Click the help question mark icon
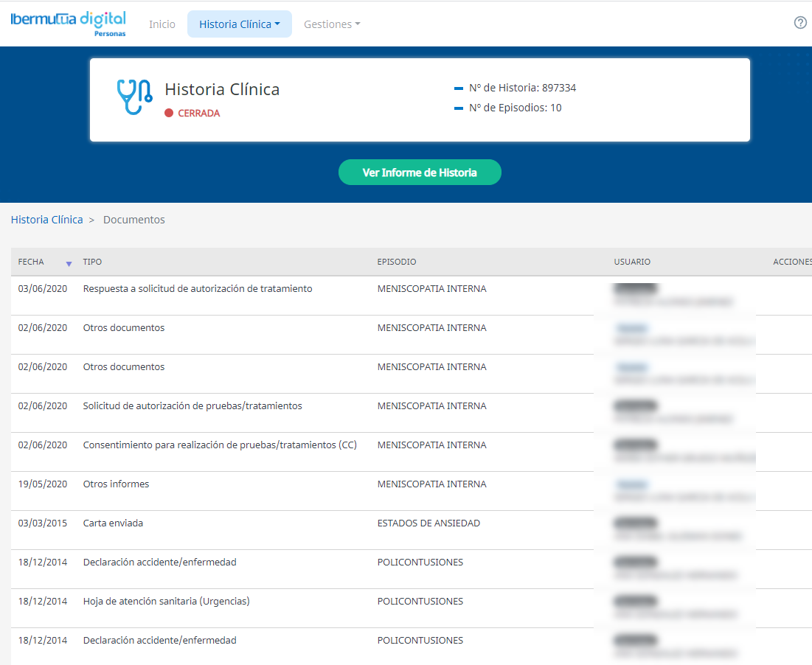Image resolution: width=812 pixels, height=665 pixels. coord(800,23)
